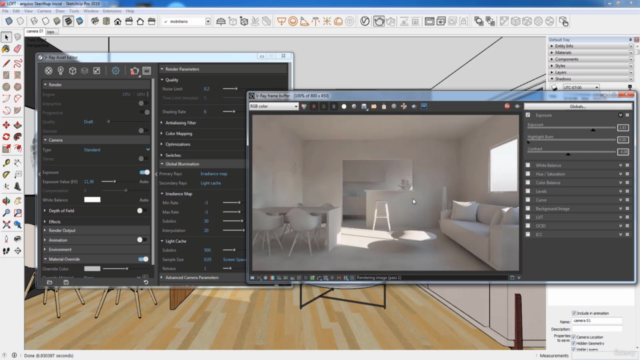Open the Settings gear tab in Asset Editor
Image resolution: width=640 pixels, height=360 pixels.
pos(116,71)
